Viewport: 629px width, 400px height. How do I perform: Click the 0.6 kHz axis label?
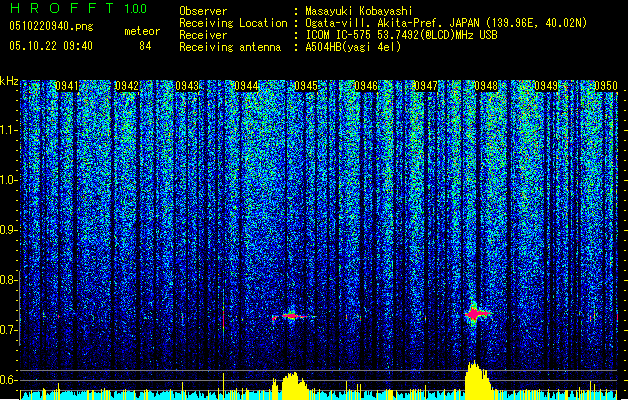(x=7, y=380)
